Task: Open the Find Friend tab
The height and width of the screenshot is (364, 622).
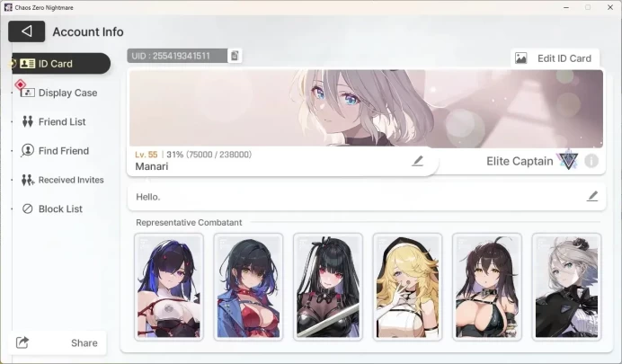Action: click(56, 151)
